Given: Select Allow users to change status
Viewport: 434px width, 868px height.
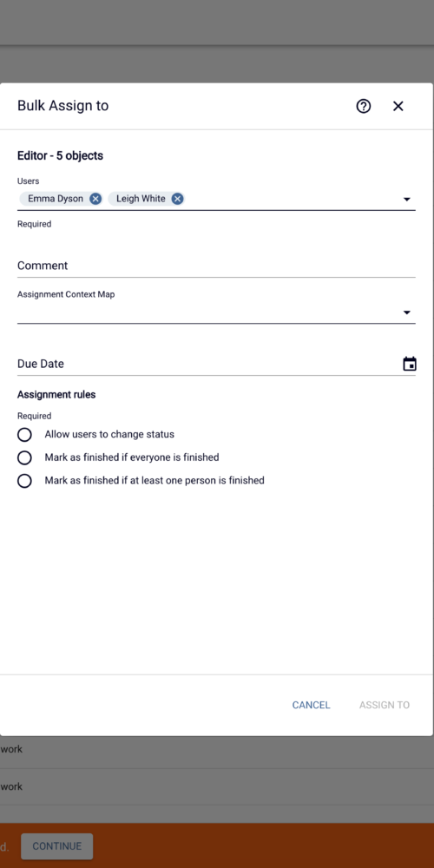Looking at the screenshot, I should [x=24, y=435].
